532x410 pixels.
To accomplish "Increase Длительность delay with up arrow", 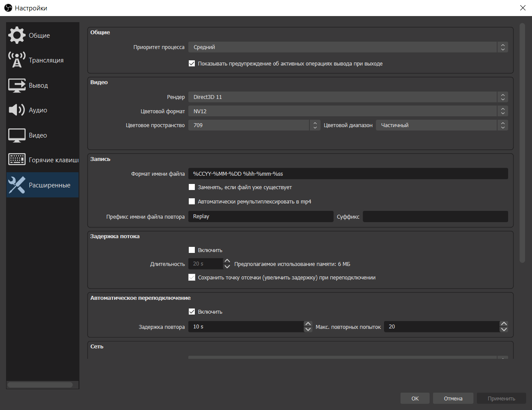I will pos(227,261).
